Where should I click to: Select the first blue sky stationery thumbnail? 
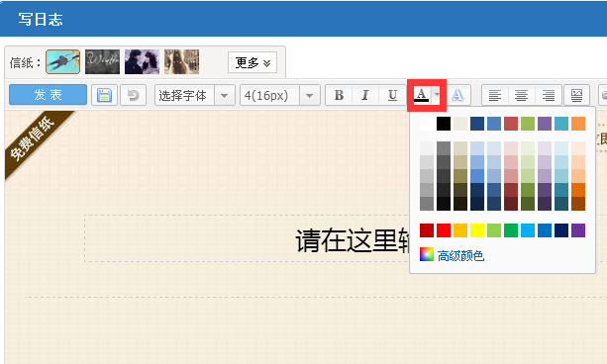click(63, 62)
